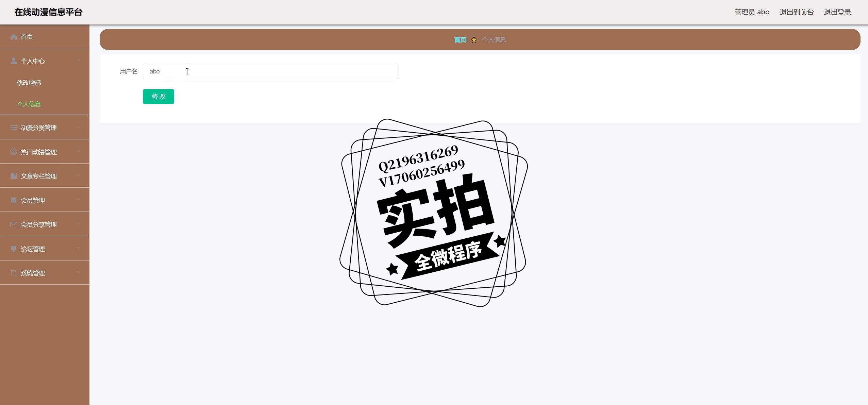Collapse the 个人中心 chevron
The image size is (868, 405).
79,60
